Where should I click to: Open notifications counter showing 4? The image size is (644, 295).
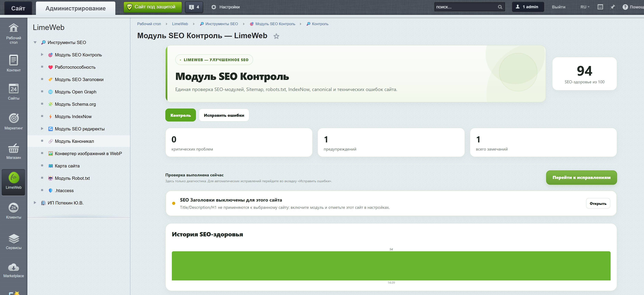click(x=194, y=7)
